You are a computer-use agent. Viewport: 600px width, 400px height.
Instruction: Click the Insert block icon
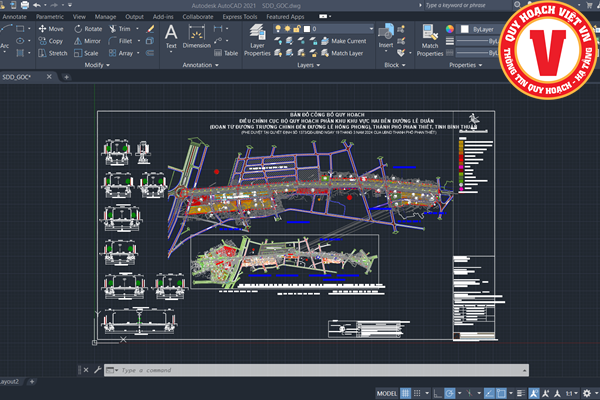[x=386, y=34]
